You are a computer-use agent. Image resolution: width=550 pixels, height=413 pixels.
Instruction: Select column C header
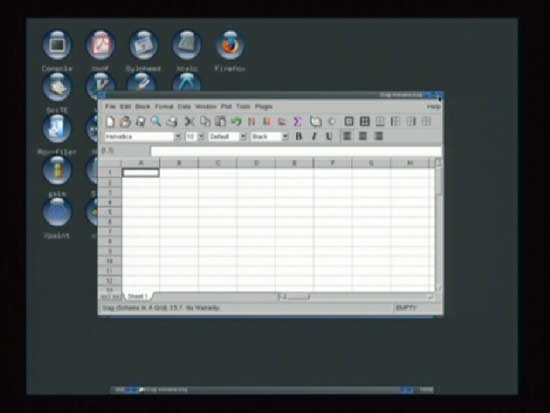(x=218, y=163)
